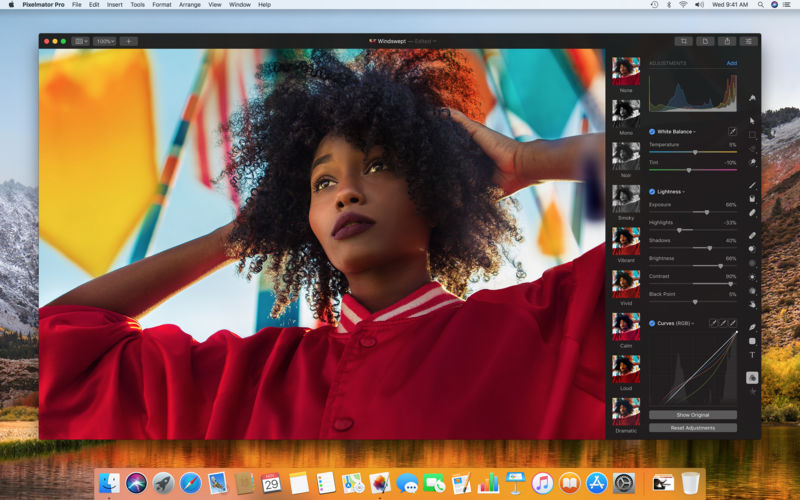Select the Pen tool in tools sidebar
800x500 pixels.
click(x=752, y=327)
